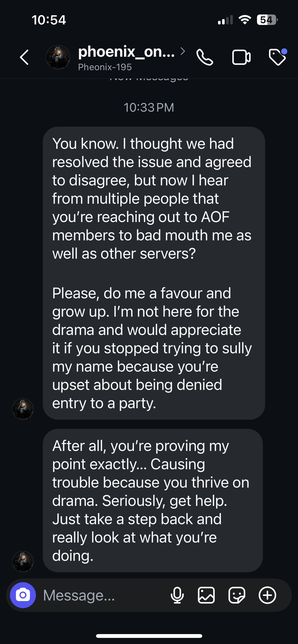Tap the Pheonix-195 subtitle under the username
298x644 pixels.
pos(105,67)
